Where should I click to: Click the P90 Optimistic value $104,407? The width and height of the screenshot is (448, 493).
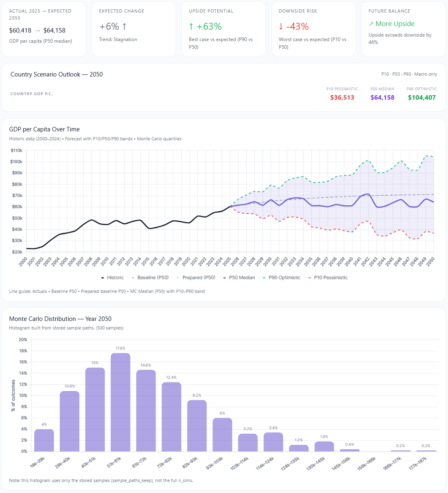(422, 98)
